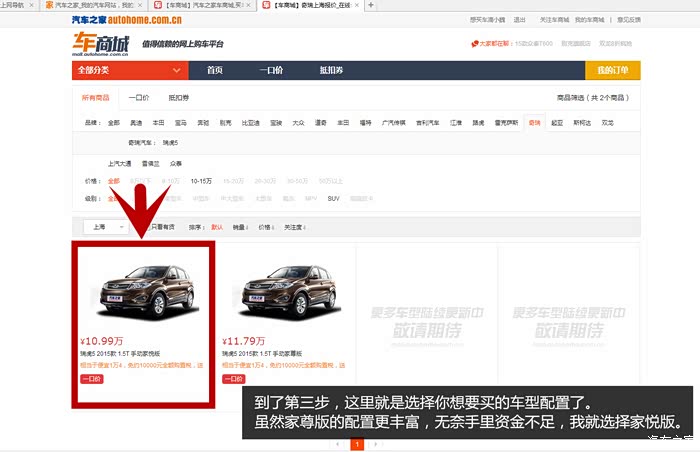Filter by brand 宝骏
The height and width of the screenshot is (452, 700).
point(276,123)
